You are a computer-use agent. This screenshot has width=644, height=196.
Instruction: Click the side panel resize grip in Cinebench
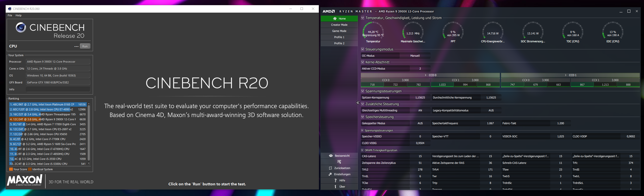click(x=95, y=103)
